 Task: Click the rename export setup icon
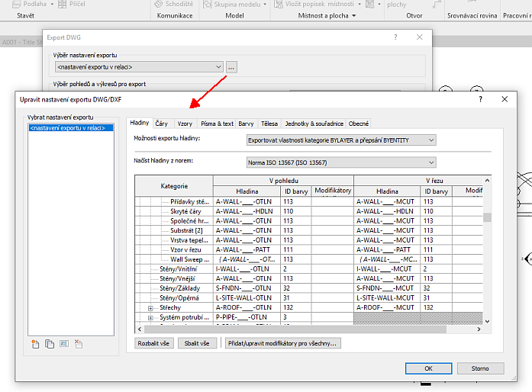click(x=64, y=344)
